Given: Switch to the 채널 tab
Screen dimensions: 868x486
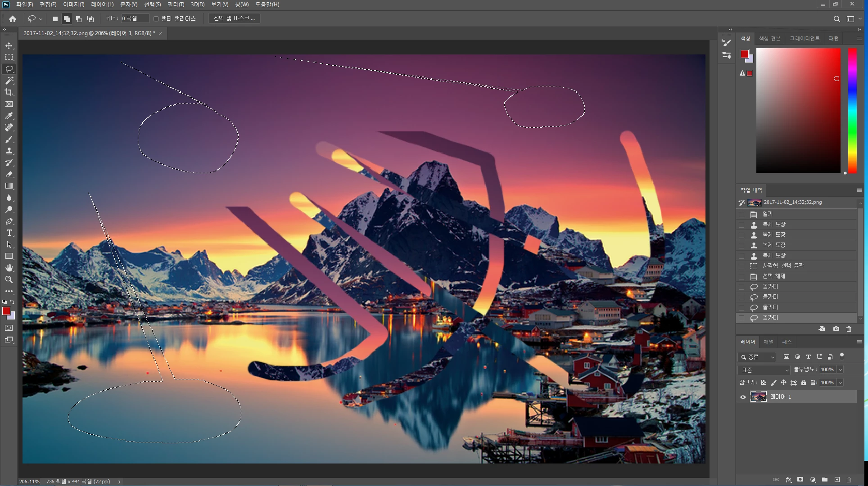Looking at the screenshot, I should [x=768, y=342].
